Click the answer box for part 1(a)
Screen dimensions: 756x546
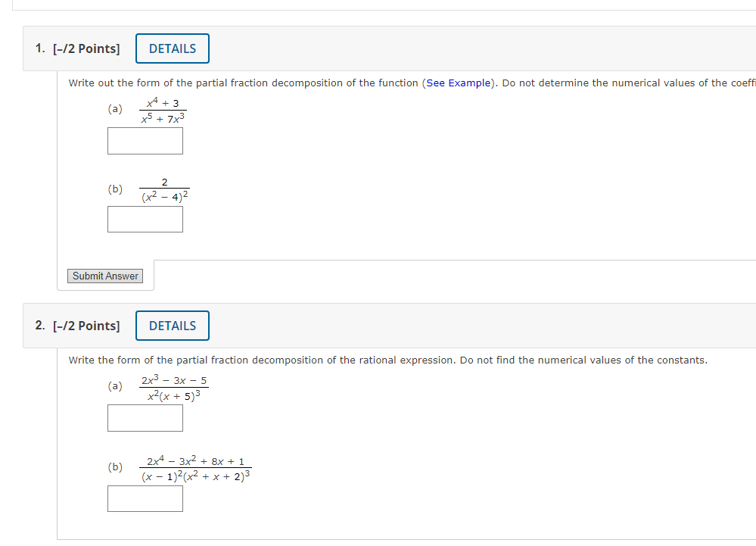[145, 140]
